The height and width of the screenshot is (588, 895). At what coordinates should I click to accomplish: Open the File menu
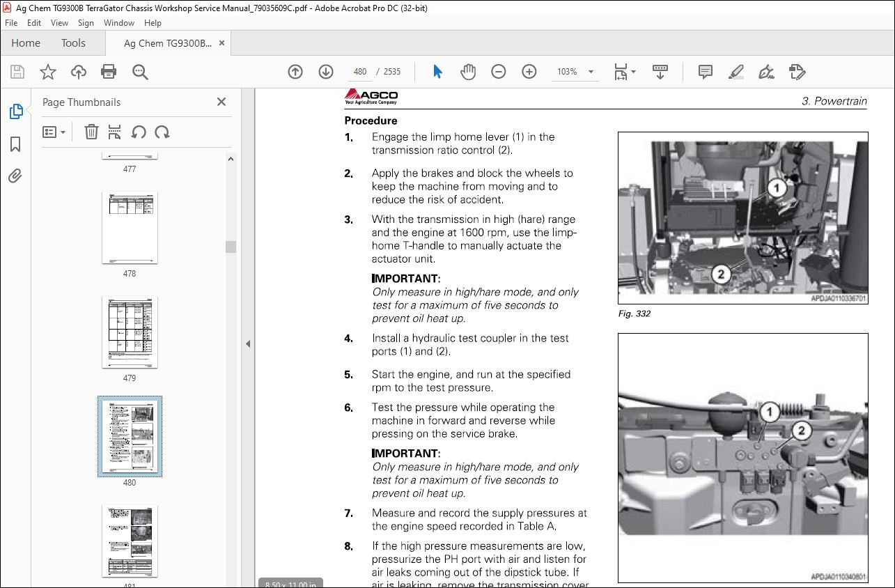10,23
